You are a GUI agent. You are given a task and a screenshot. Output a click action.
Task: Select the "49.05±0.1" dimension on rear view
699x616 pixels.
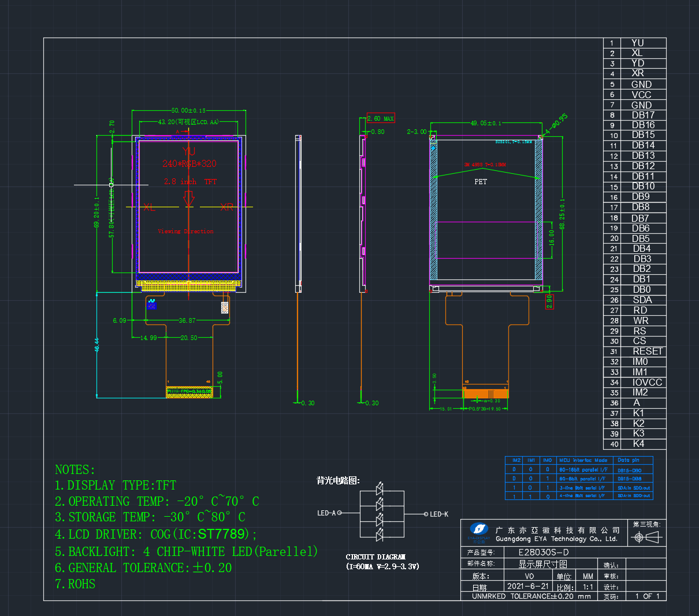pos(486,123)
